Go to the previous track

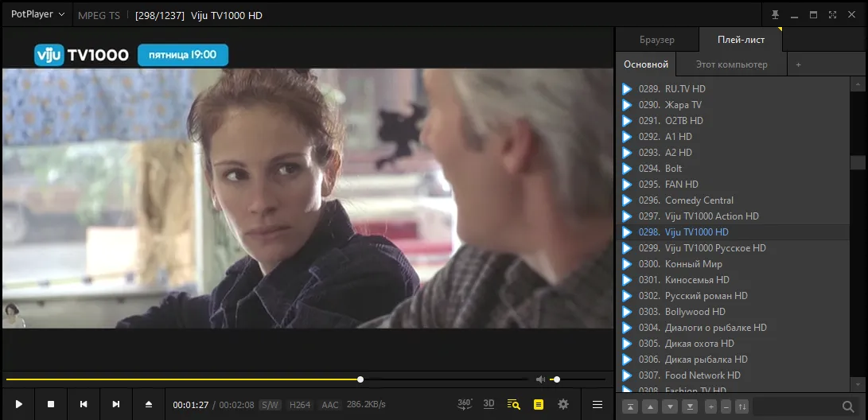(x=84, y=405)
